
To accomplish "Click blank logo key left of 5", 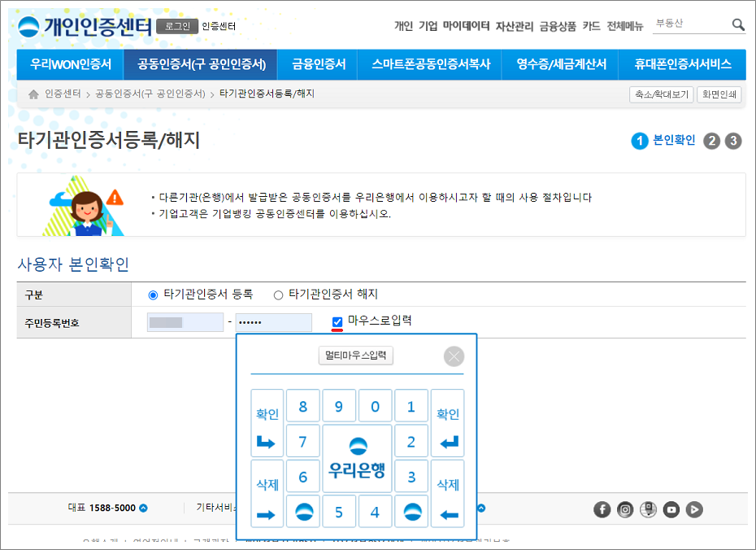I will click(303, 512).
